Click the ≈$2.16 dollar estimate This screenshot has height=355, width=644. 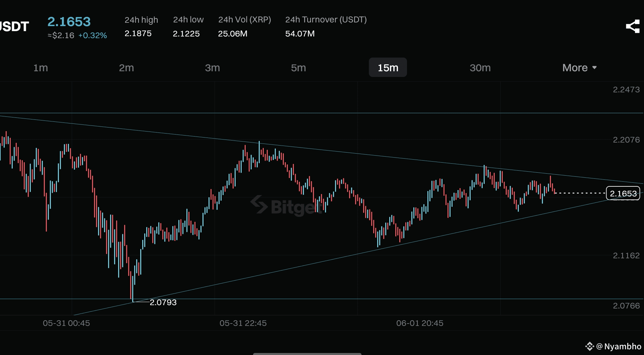point(61,35)
